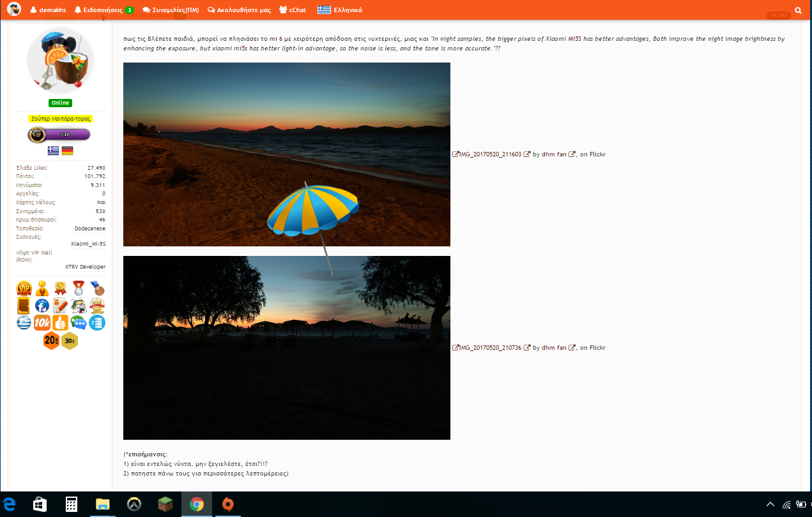Open cChat from the top bar
The image size is (812, 517).
(293, 10)
